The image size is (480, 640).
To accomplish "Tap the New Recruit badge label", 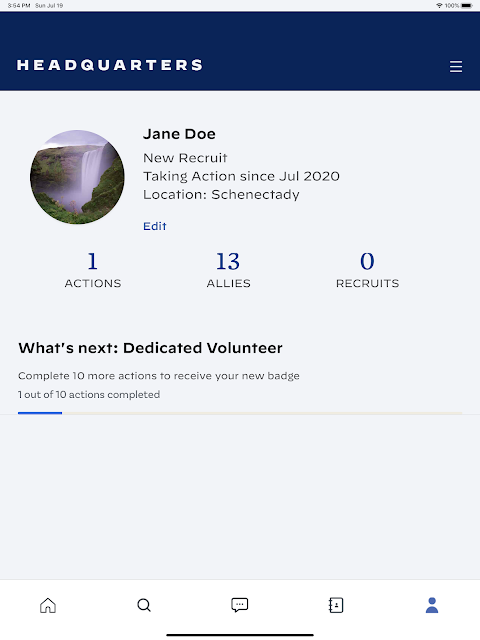I will coord(185,158).
